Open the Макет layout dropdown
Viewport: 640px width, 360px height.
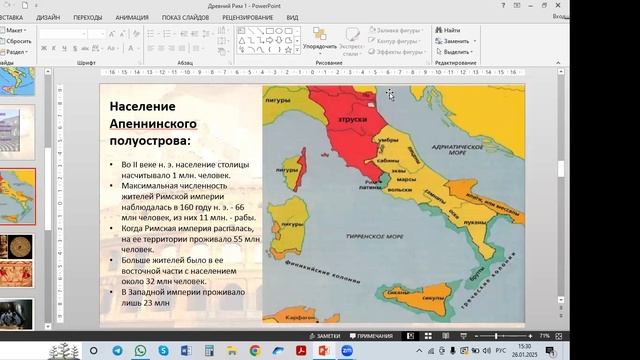coord(13,30)
